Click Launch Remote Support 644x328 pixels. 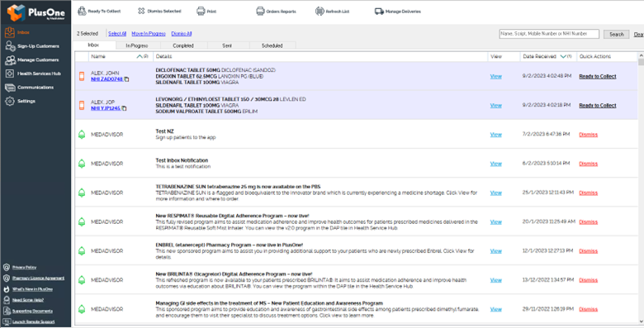pyautogui.click(x=33, y=322)
